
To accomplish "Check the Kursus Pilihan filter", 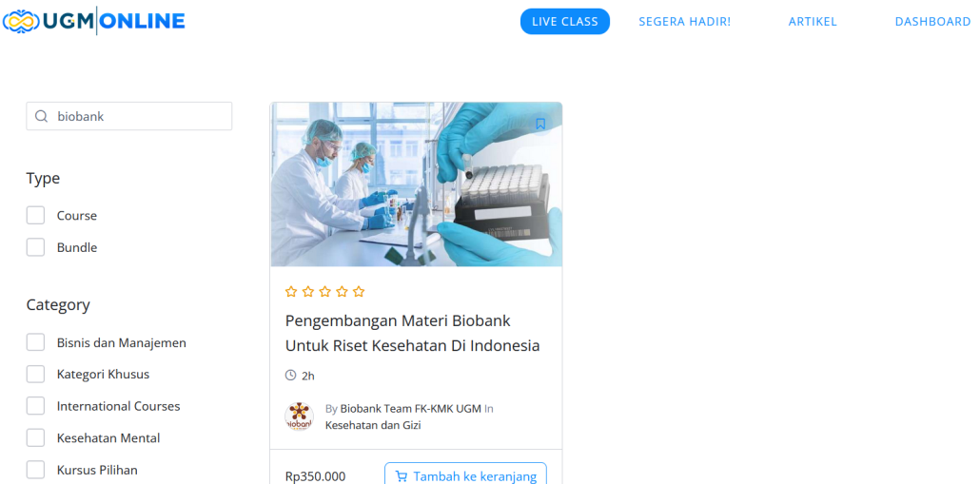I will tap(35, 470).
